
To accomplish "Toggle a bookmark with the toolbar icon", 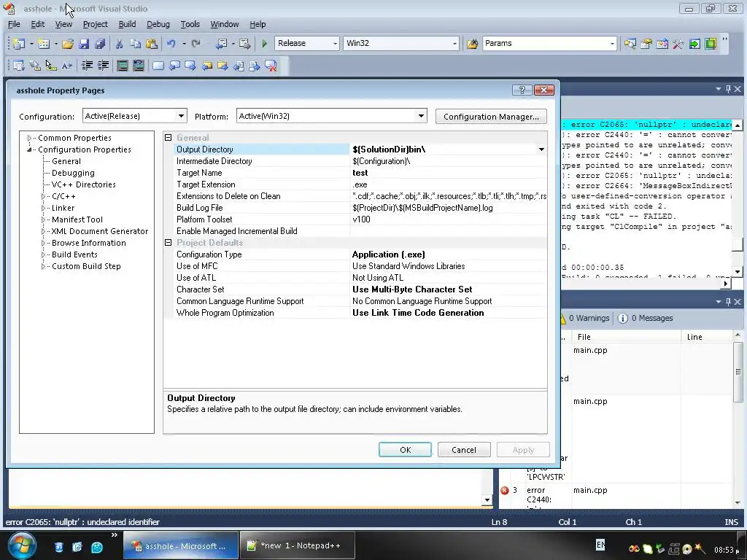I will (158, 66).
